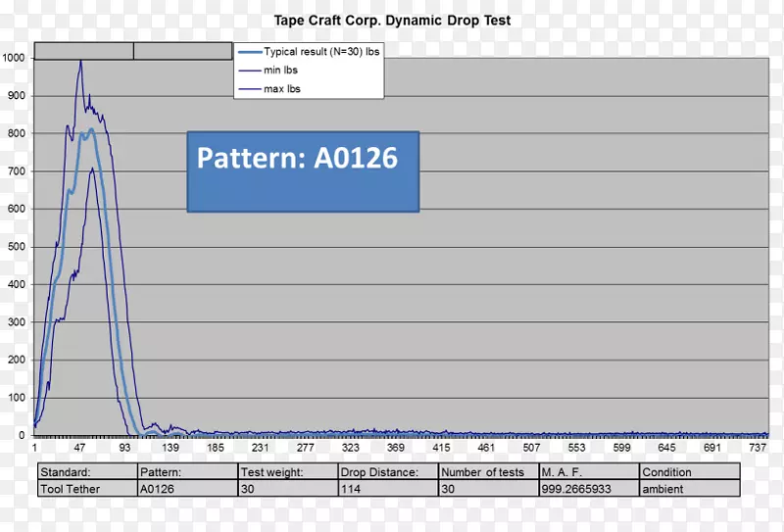Click the chart title 'Tape Craft Corp. Dynamic Drop Test'
The image size is (784, 532).
393,21
